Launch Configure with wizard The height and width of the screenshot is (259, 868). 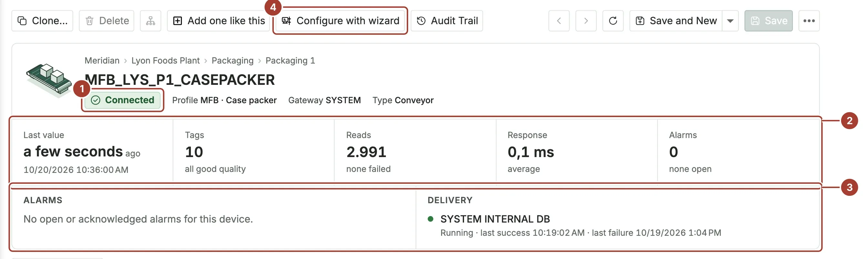[340, 21]
